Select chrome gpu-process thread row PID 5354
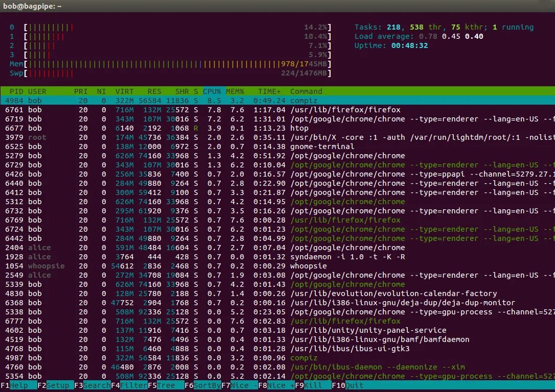The width and height of the screenshot is (555, 392). coord(277,376)
